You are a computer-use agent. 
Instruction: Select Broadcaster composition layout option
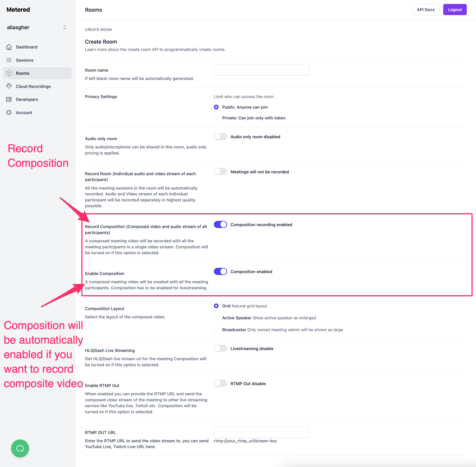[x=216, y=329]
